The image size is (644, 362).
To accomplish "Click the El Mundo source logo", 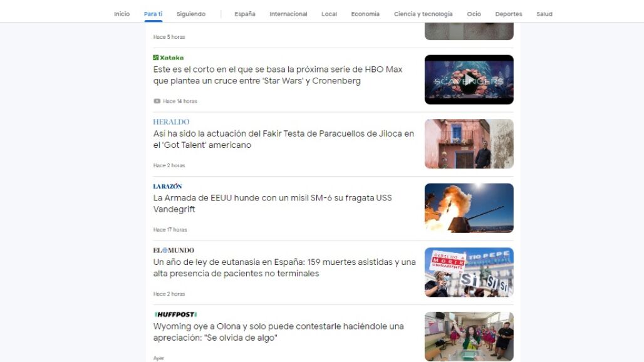I will point(174,251).
